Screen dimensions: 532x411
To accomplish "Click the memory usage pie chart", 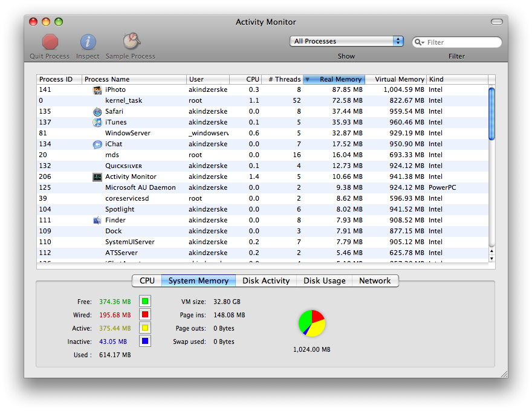I will click(x=312, y=323).
